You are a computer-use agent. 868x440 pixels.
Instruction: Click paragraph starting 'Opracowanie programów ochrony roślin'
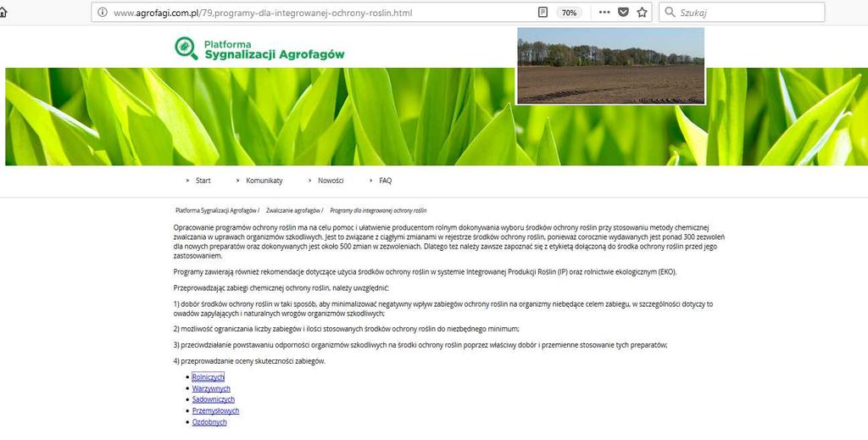[449, 242]
